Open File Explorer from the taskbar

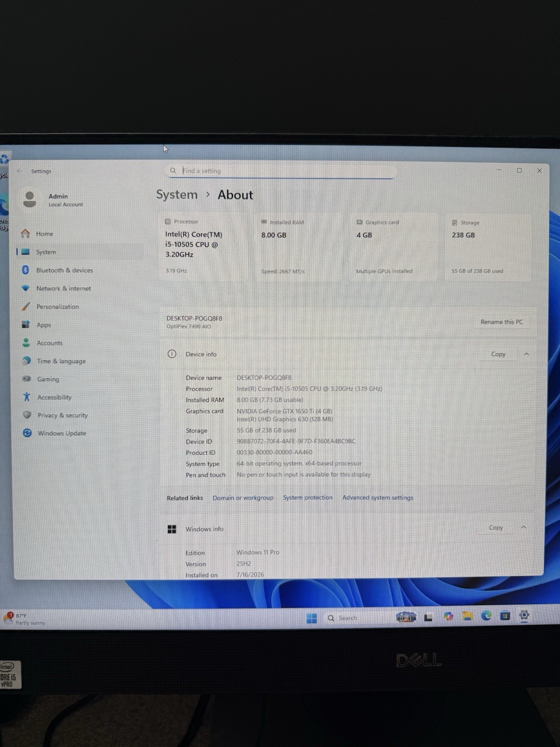coord(468,616)
